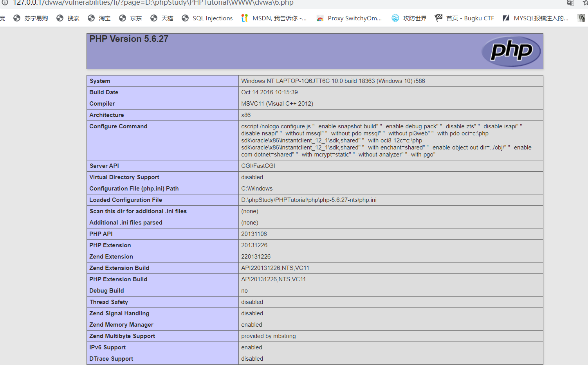Open the MSDN bookmark with colorful icon
This screenshot has height=365, width=588.
click(274, 18)
